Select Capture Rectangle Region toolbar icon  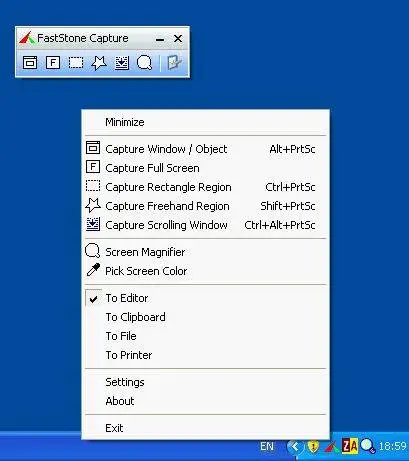click(x=76, y=63)
